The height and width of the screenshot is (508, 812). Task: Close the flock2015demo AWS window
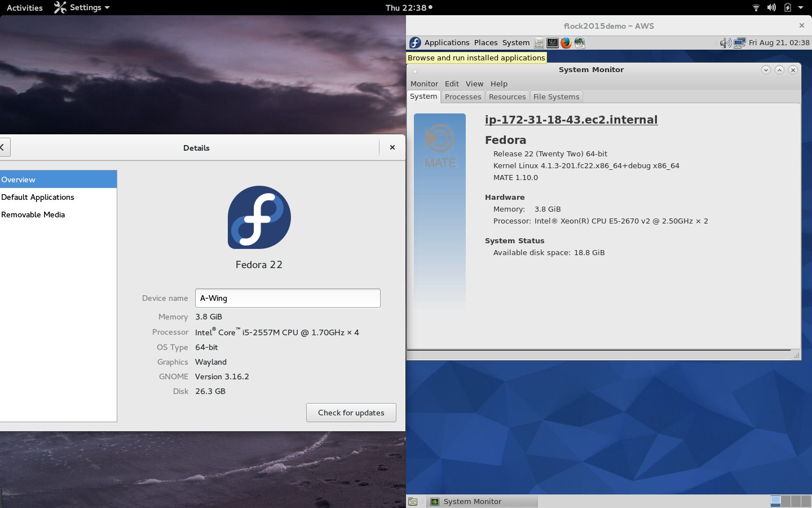pos(801,25)
